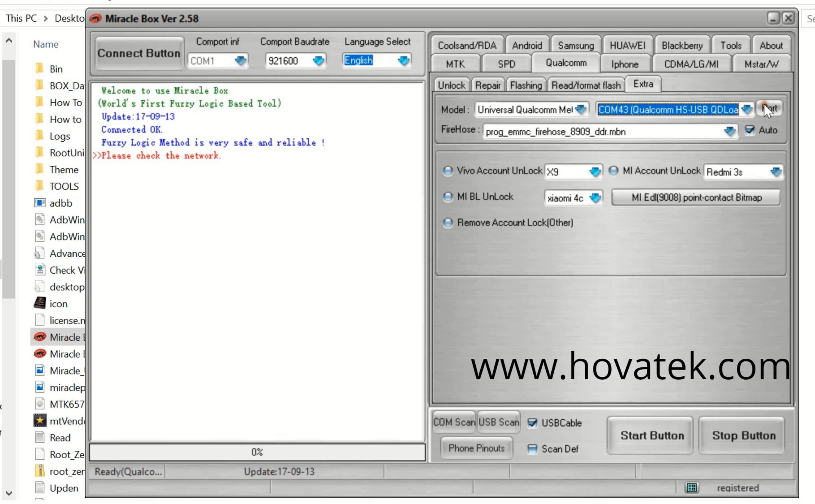The height and width of the screenshot is (504, 815).
Task: Select Vivo Account UnLock radio button
Action: point(448,171)
